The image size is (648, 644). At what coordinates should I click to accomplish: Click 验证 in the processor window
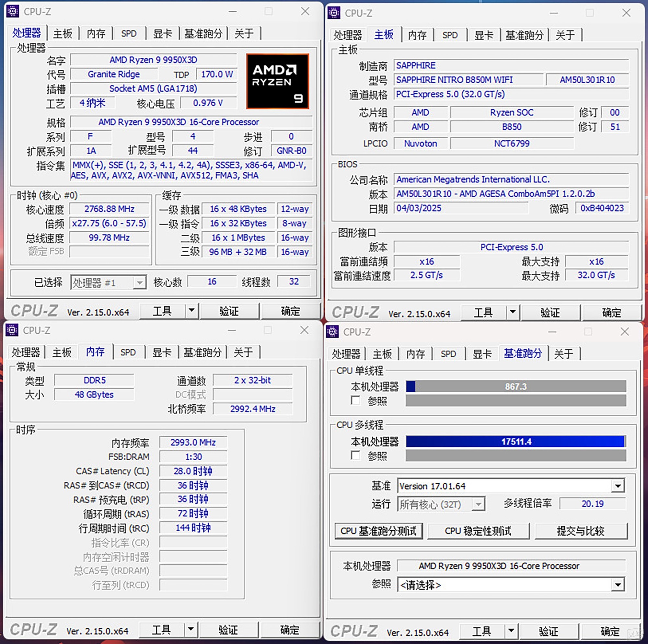(x=229, y=311)
